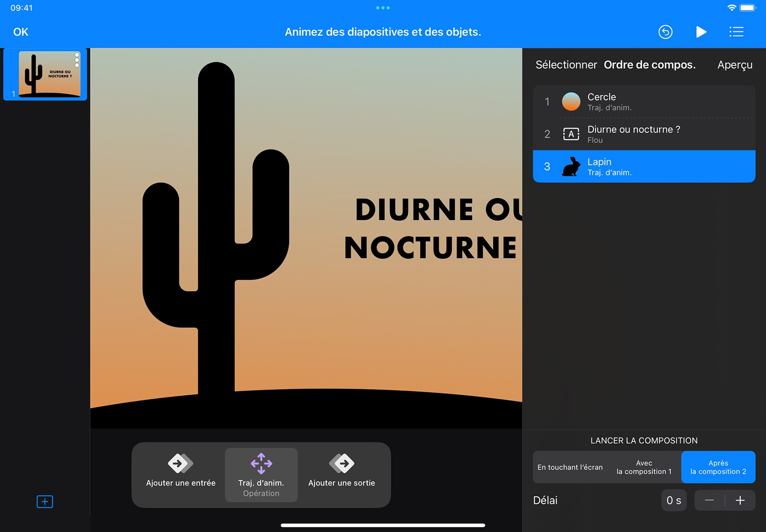Tap the Délai value field 0 s
The width and height of the screenshot is (766, 532).
(x=674, y=501)
